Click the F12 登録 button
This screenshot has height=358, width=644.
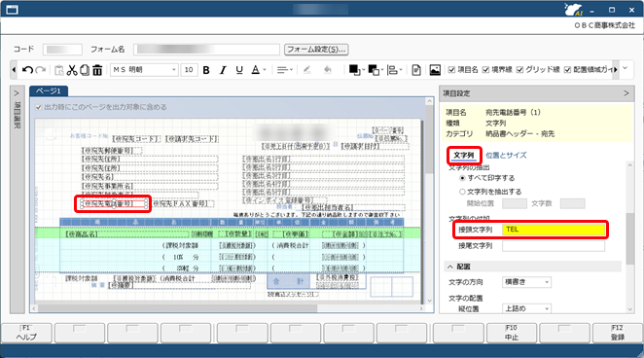coord(618,333)
